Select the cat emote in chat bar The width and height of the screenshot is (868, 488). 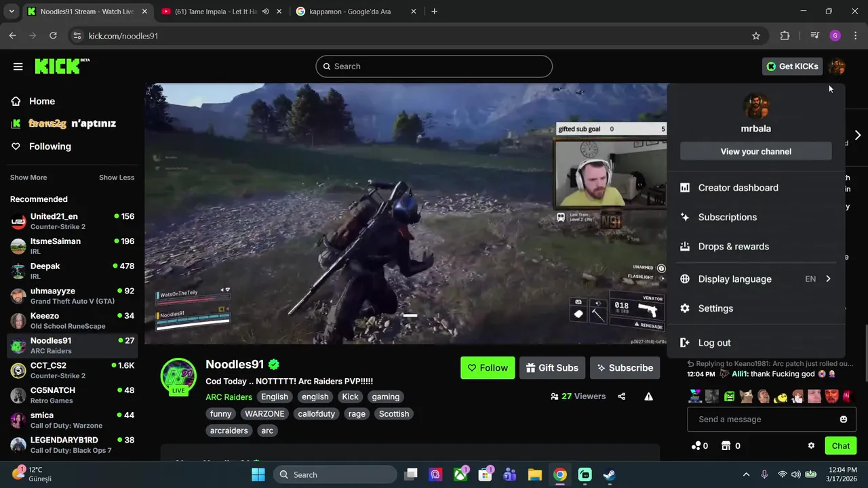click(x=747, y=396)
